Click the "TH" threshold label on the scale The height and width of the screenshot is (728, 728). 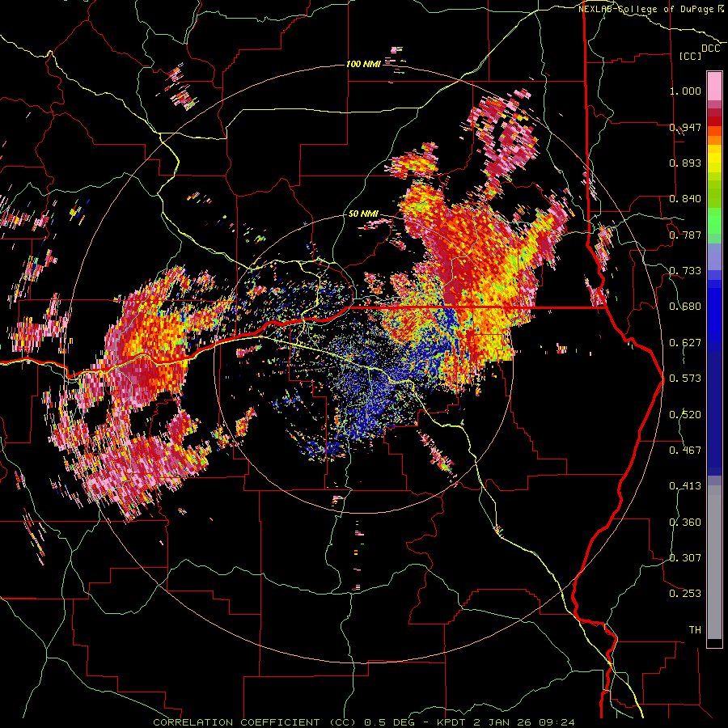(695, 630)
